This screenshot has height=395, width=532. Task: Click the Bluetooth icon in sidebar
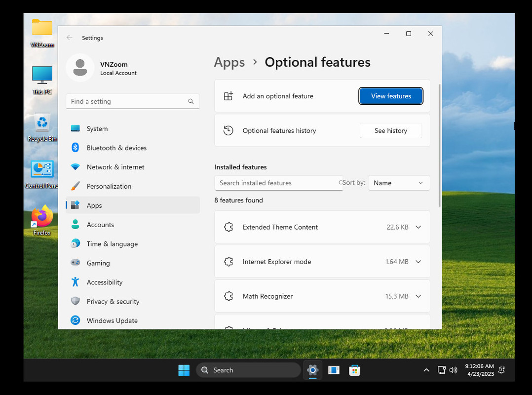pyautogui.click(x=76, y=148)
